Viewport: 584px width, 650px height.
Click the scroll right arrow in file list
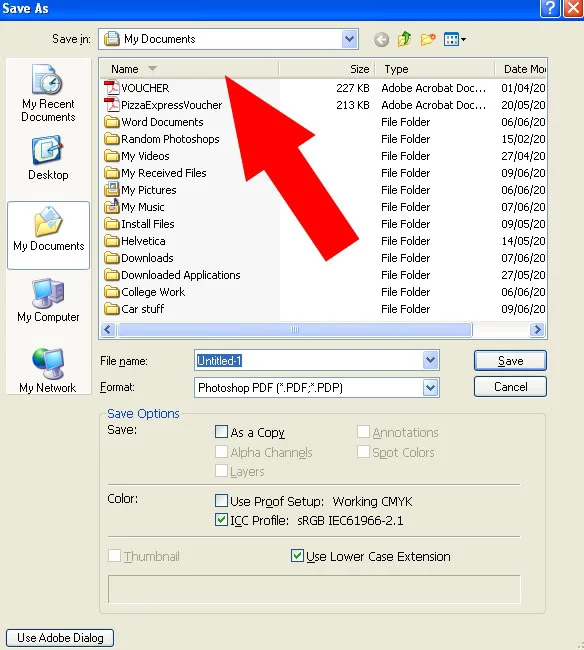[538, 330]
